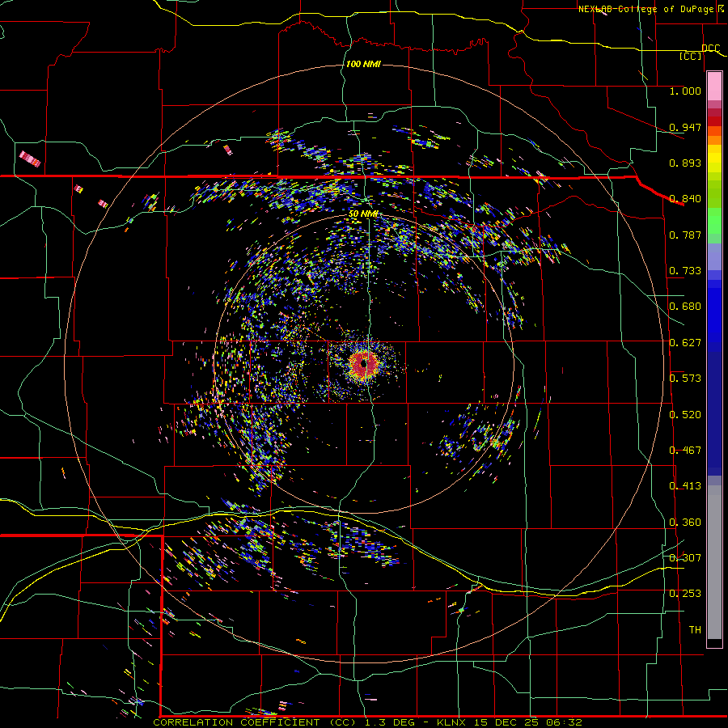Click the 50 NMI range ring label
The image size is (728, 728).
363,214
